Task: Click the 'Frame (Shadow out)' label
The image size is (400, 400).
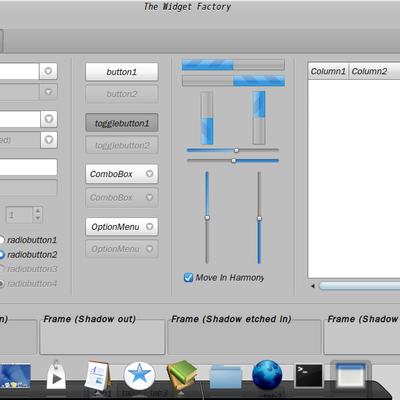Action: [x=89, y=319]
